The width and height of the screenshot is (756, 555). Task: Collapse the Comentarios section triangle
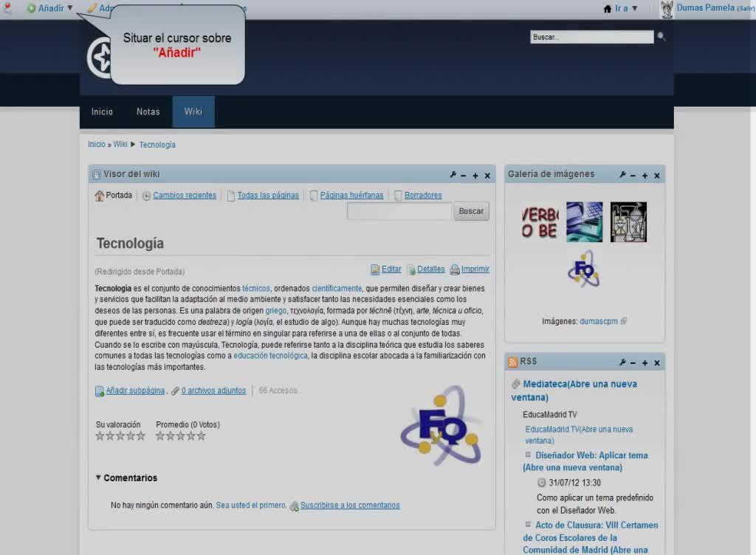point(98,478)
